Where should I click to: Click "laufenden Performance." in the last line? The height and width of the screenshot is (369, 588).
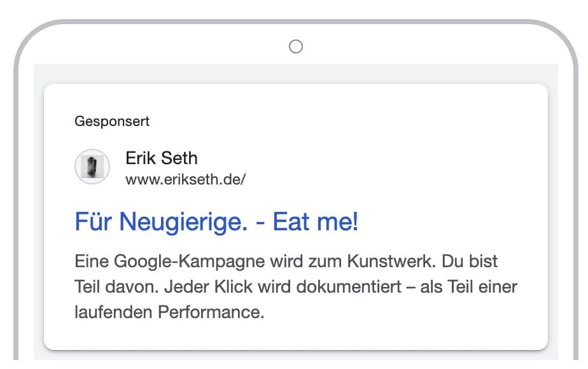click(169, 313)
